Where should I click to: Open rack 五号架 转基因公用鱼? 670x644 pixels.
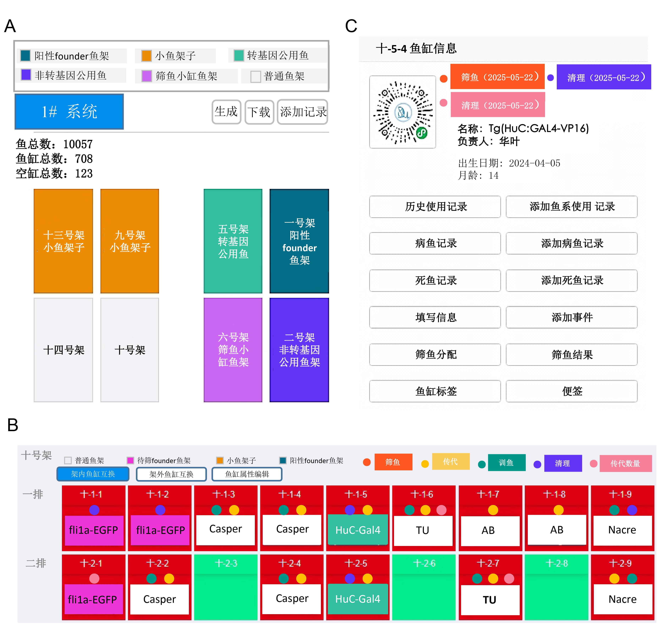pos(233,241)
